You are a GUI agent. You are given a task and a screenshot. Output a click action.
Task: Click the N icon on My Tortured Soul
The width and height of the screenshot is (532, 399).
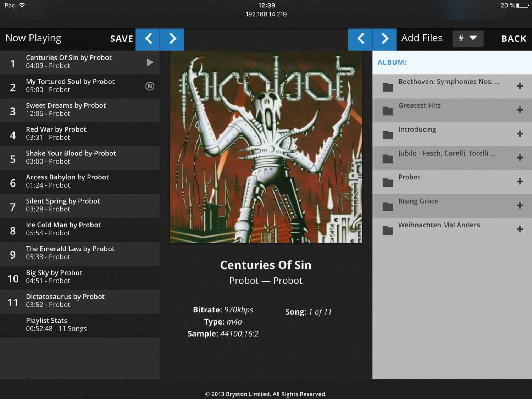click(x=150, y=86)
